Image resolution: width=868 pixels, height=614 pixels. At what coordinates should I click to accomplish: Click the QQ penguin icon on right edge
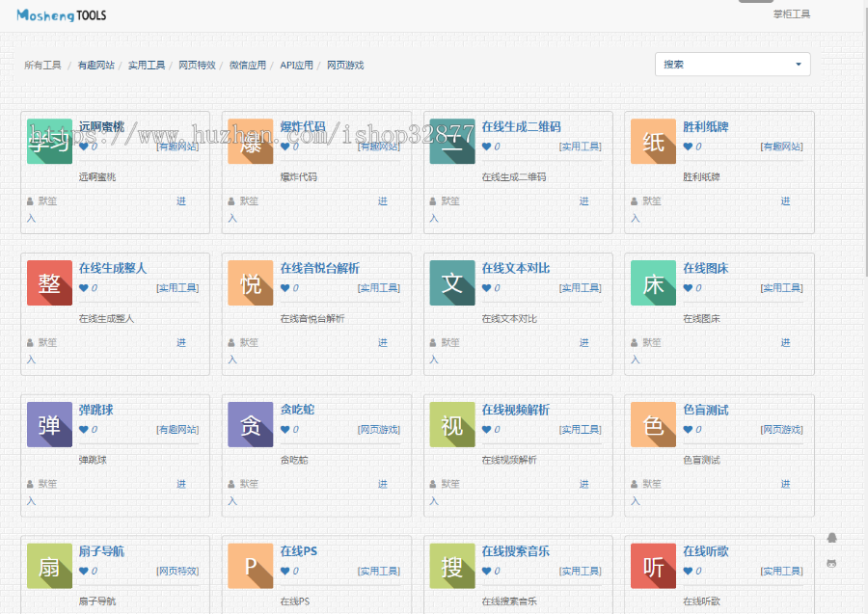point(831,537)
